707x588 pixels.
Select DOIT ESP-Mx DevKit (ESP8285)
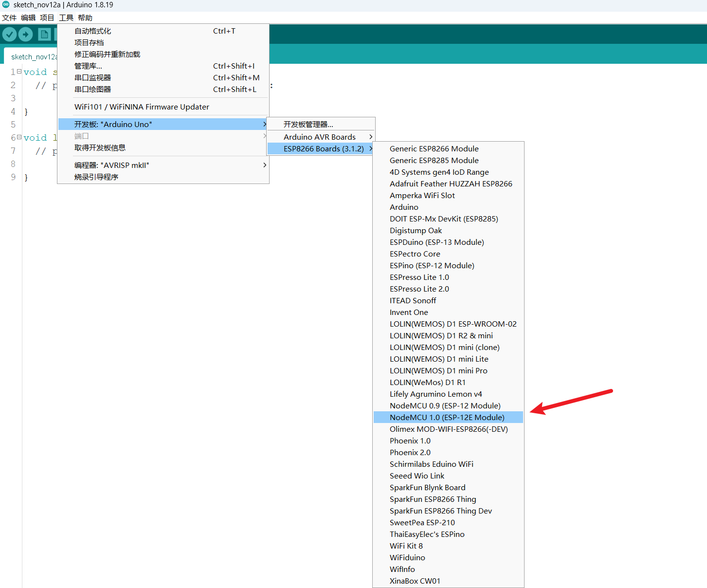pos(448,219)
